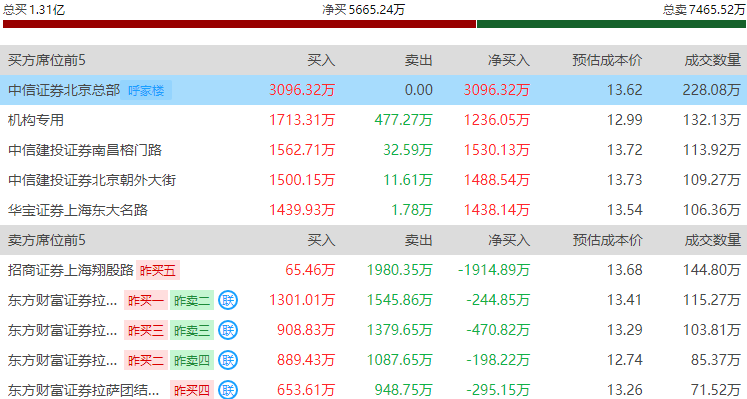Viewport: 747px width, 399px height.
Task: Click the -1914.89万 net value
Action: 494,270
